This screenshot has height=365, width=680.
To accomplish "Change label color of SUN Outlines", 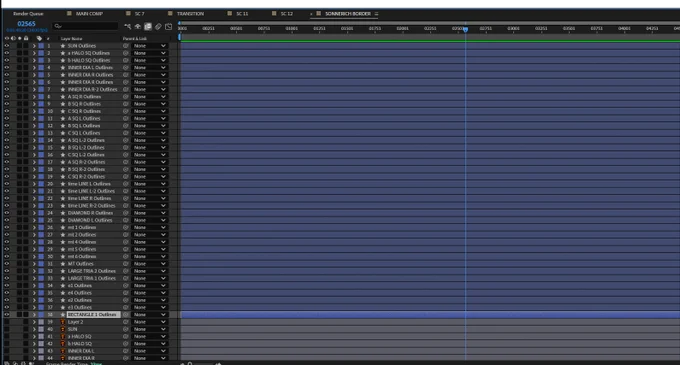I will [41, 46].
